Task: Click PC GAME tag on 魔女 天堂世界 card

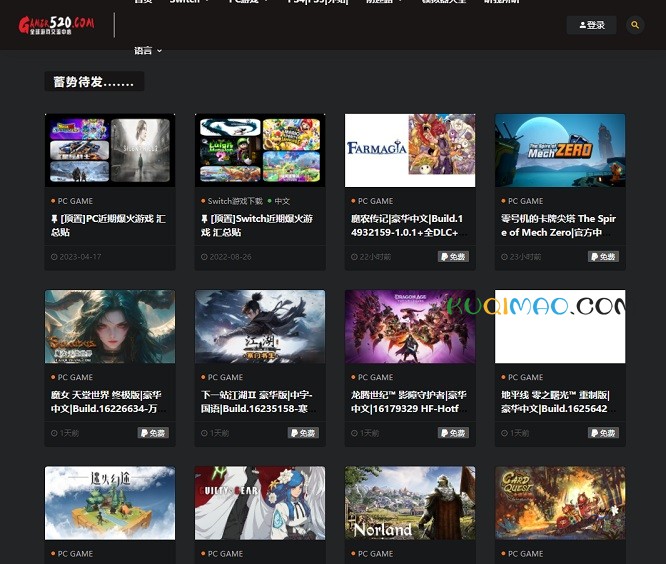Action: click(72, 377)
